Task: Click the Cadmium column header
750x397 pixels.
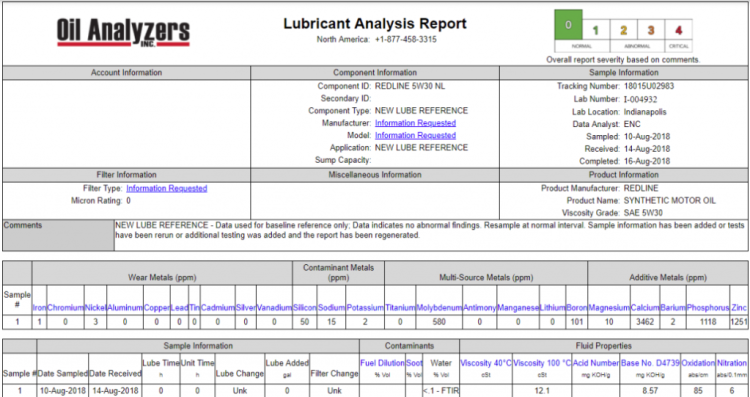Action: pos(218,308)
